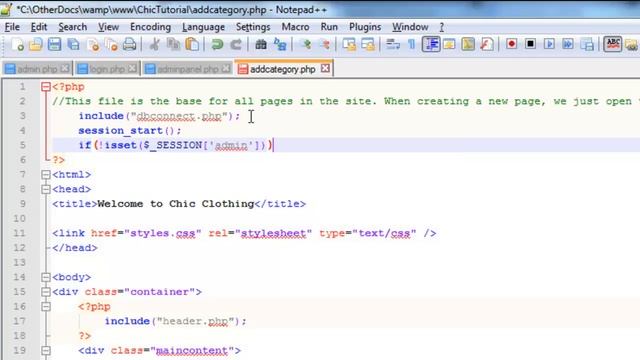Close the login.php tab

click(132, 69)
